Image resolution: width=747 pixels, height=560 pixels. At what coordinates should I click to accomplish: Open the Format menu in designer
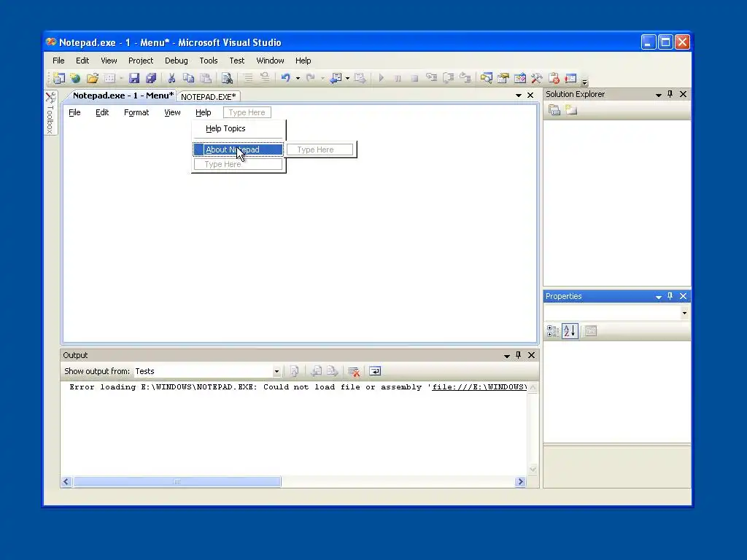(x=136, y=112)
